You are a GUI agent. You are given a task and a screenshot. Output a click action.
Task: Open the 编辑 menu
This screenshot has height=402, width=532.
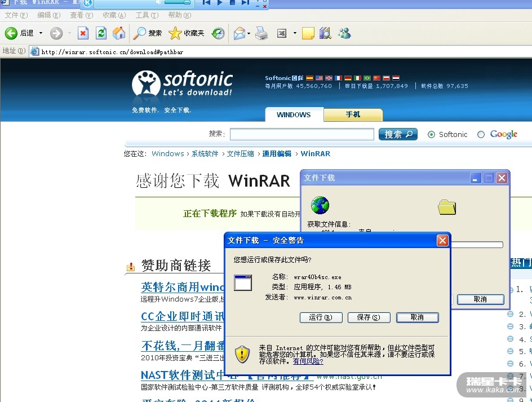pos(49,15)
